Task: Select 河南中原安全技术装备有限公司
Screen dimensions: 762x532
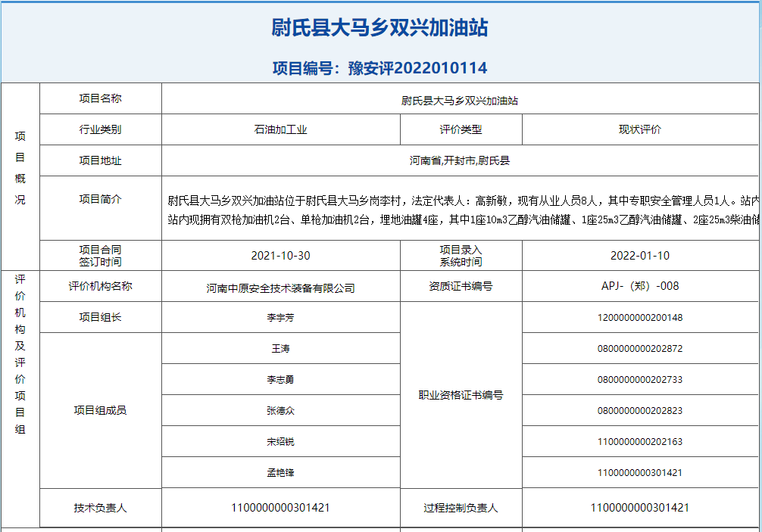Action: [280, 288]
